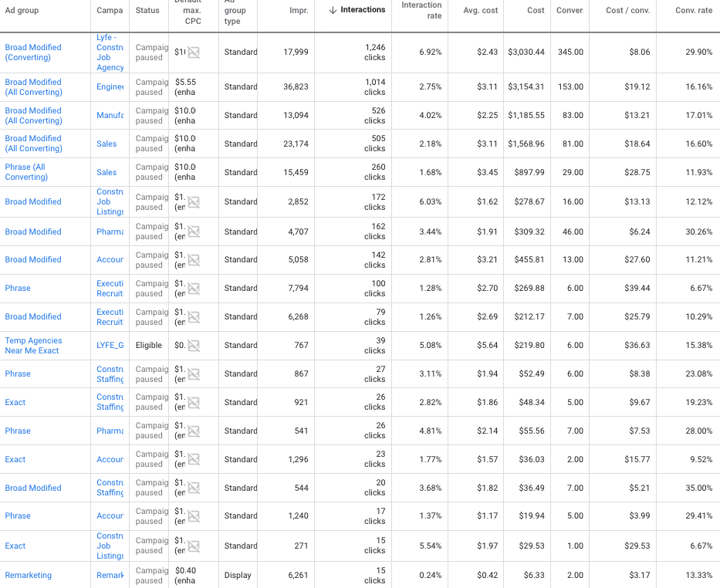Sort by the Conv. rate column header

694,10
